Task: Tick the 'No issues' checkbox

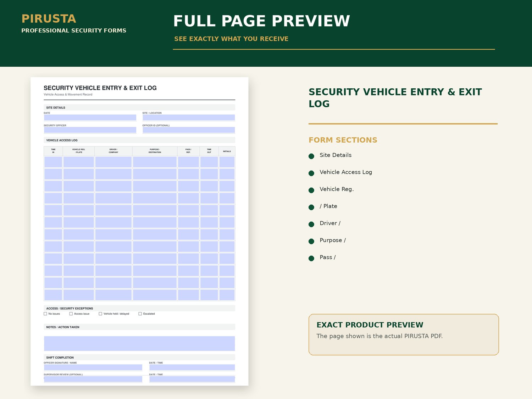Action: (45, 314)
